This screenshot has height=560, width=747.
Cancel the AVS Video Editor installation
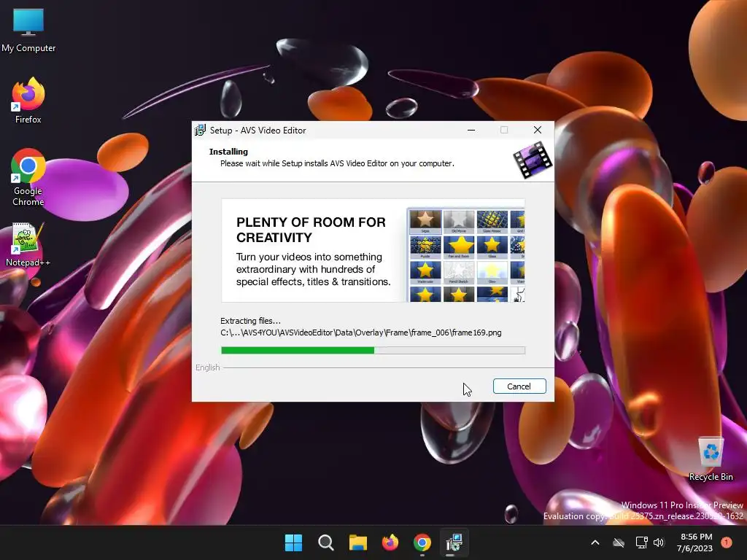click(x=519, y=386)
